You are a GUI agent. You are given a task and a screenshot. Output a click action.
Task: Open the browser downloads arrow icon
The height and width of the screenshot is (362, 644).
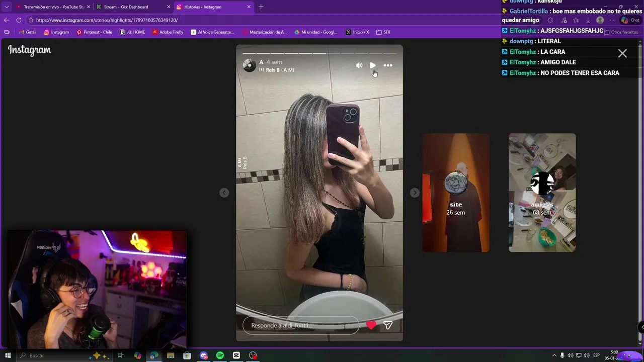(x=588, y=20)
